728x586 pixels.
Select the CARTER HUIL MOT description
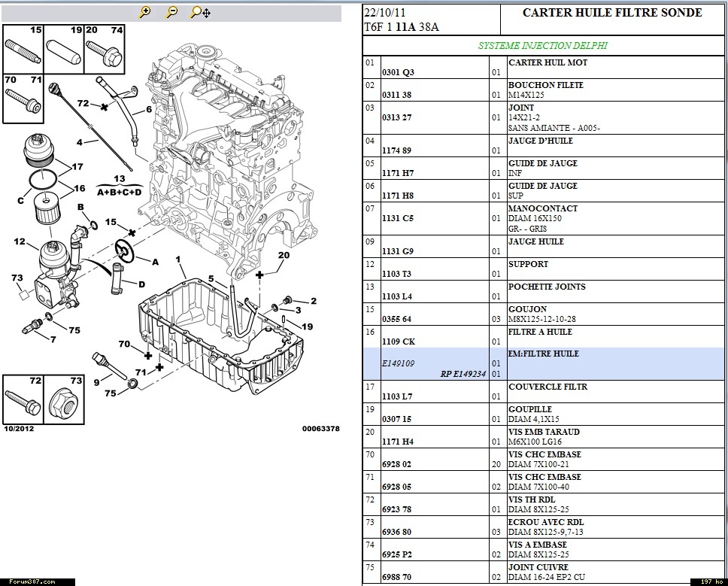(x=548, y=62)
